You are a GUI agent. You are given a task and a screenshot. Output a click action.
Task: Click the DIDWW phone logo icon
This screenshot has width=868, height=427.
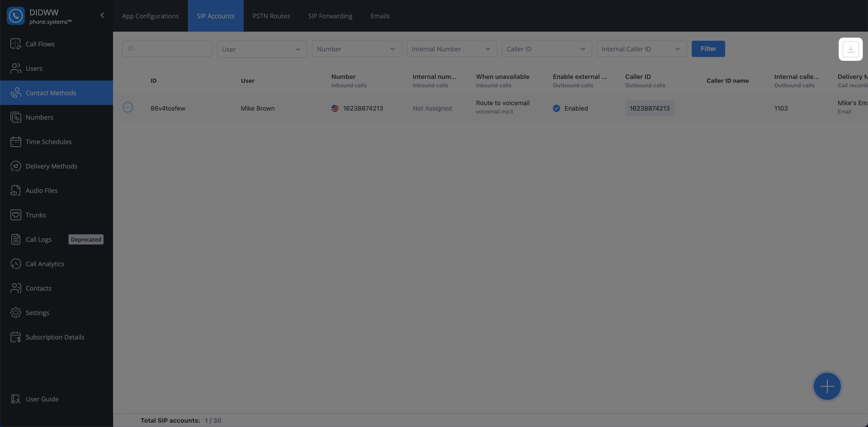[x=16, y=16]
